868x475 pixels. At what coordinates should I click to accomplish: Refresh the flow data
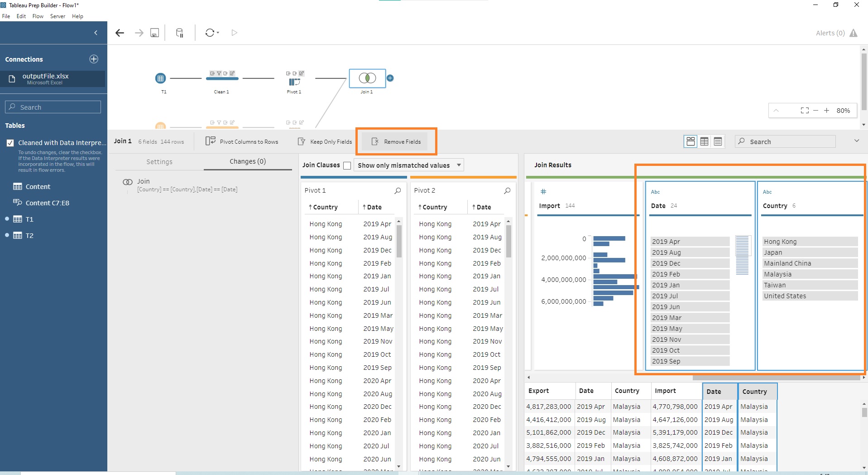(x=210, y=33)
